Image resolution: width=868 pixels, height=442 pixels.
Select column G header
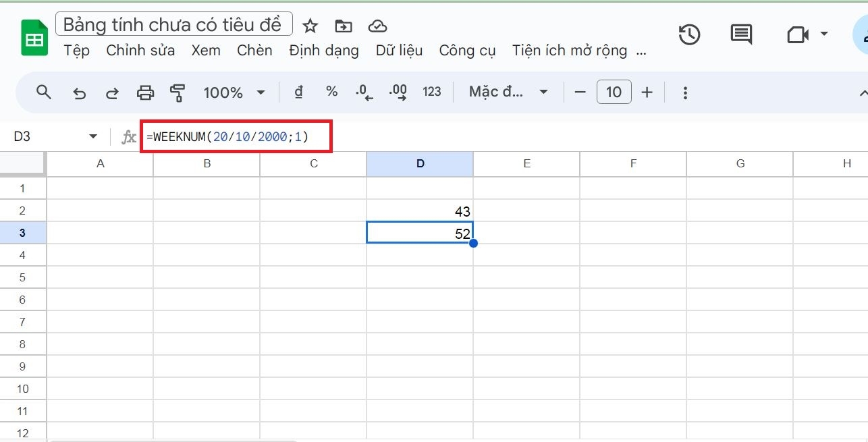(740, 163)
